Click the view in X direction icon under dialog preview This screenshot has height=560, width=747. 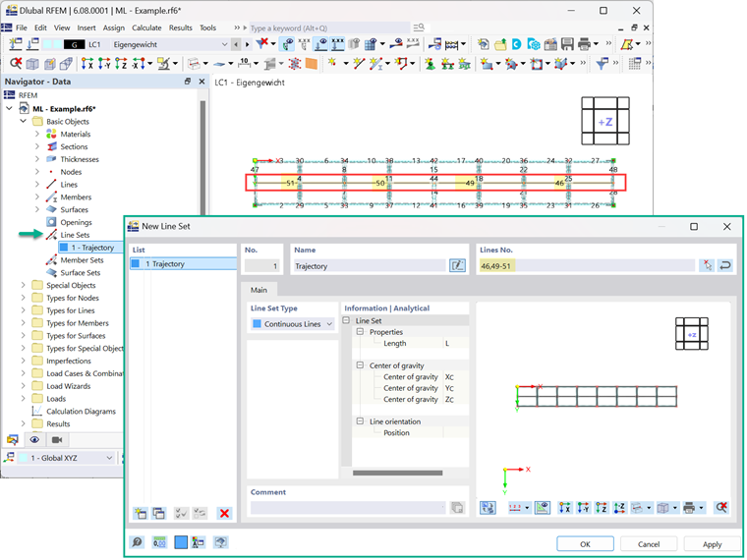point(564,508)
